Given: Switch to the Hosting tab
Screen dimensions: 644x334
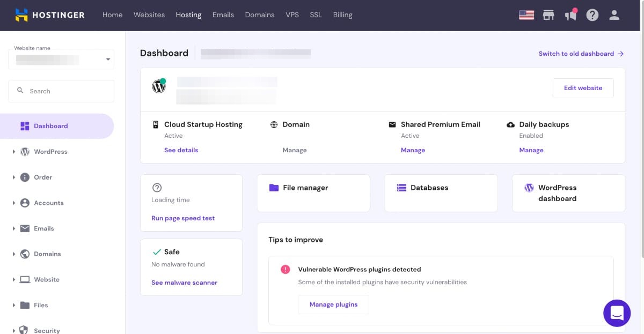Looking at the screenshot, I should click(x=188, y=15).
